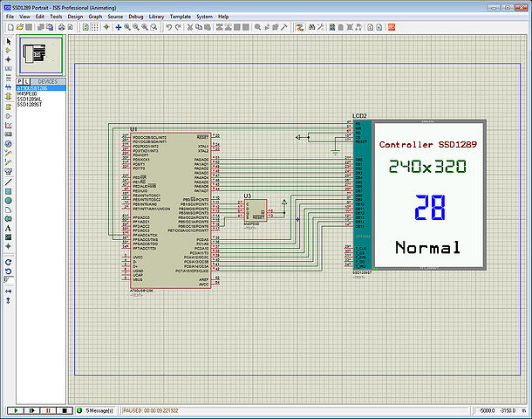Screen dimensions: 532x419
Task: Select the Component Mode tool
Action: [9, 51]
